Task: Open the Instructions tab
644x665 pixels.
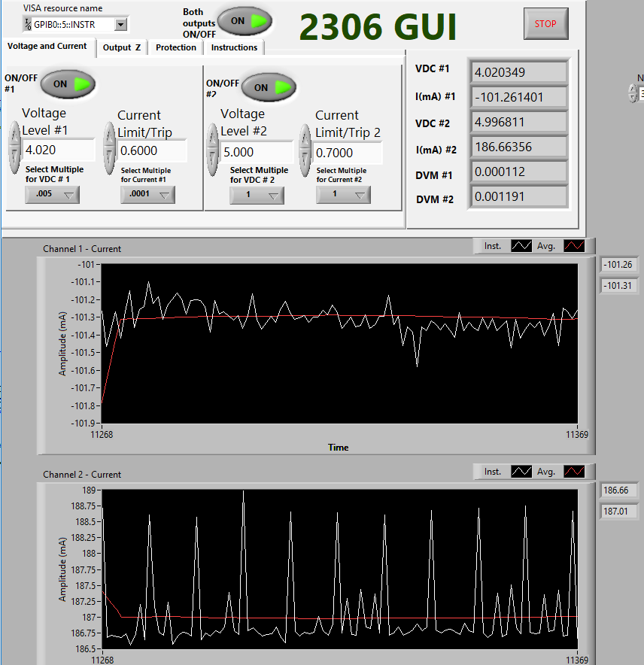Action: click(234, 47)
